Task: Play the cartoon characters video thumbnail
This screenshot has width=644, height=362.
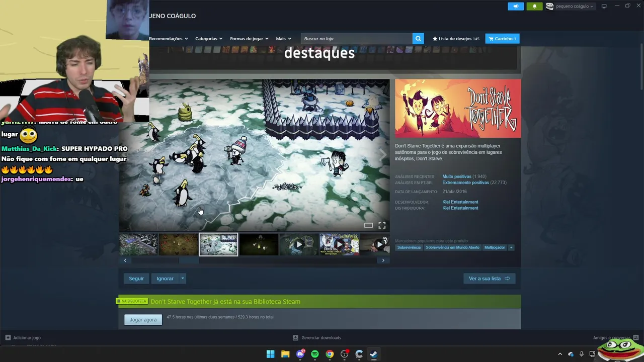Action: click(x=339, y=244)
